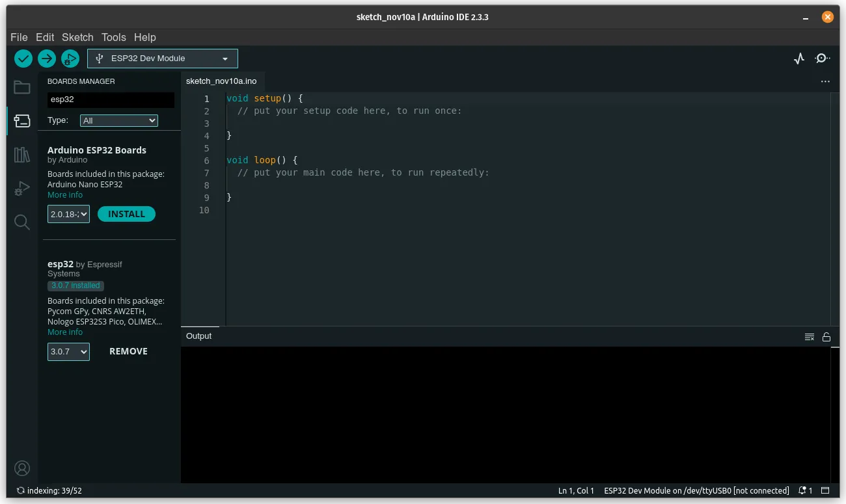Open the Sketchbook folder panel
Screen dimensions: 846x504
click(21, 87)
